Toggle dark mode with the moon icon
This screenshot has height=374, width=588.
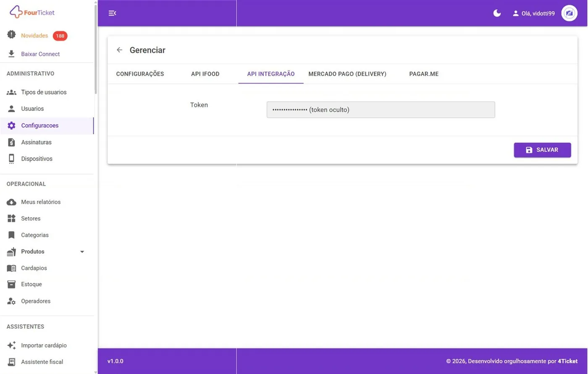click(x=497, y=13)
